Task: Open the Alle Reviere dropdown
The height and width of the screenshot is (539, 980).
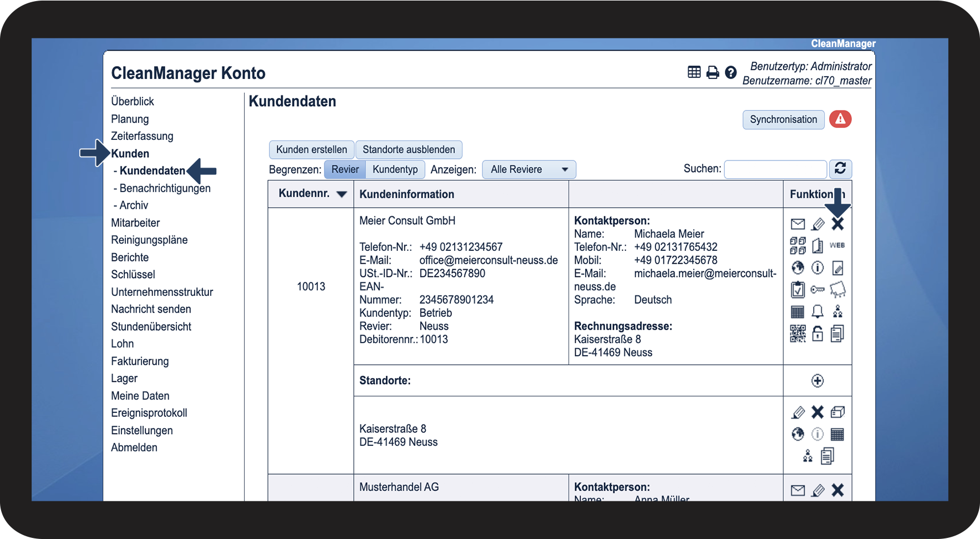Action: pyautogui.click(x=529, y=170)
